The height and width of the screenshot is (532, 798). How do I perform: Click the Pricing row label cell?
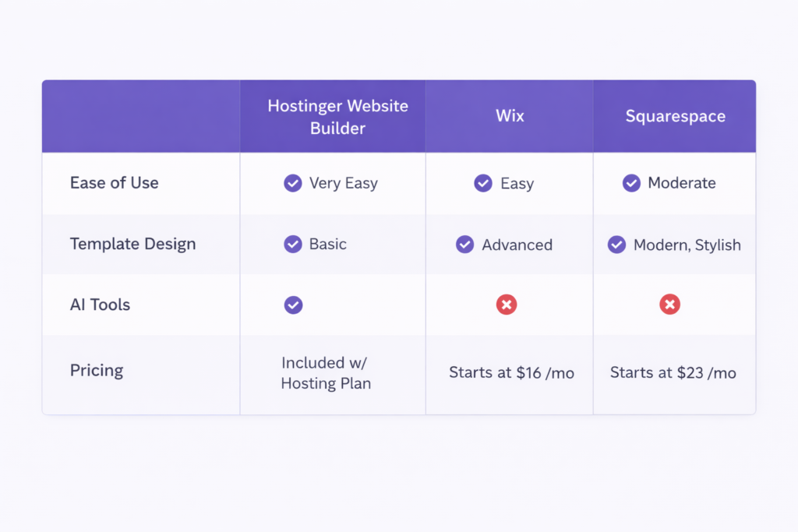97,371
